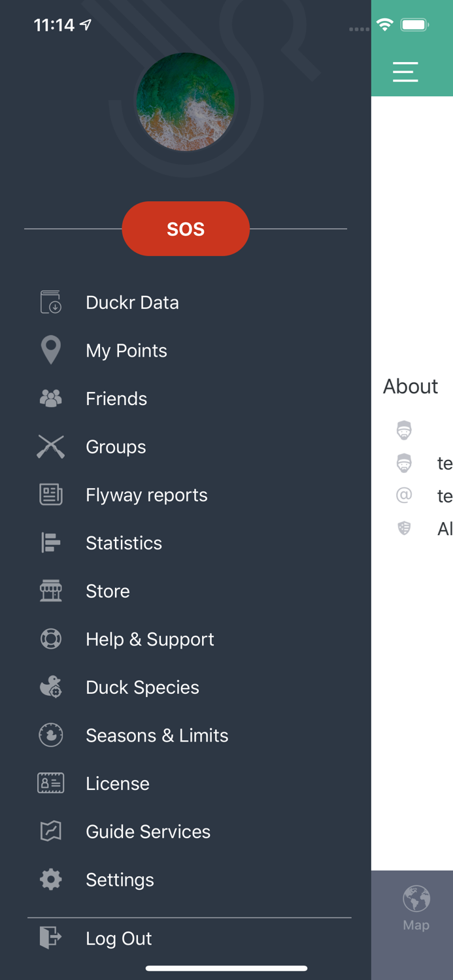Screen dimensions: 453x980
Task: Select the Duckr Data download icon
Action: [x=50, y=302]
